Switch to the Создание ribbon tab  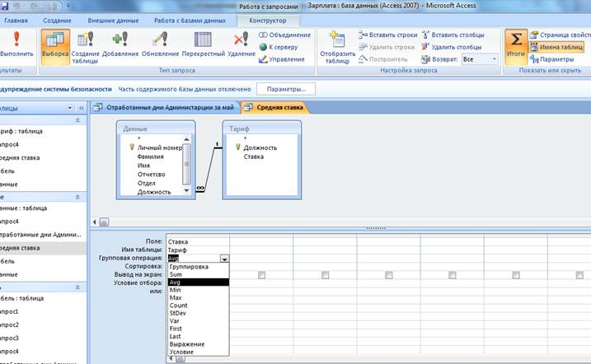click(57, 21)
